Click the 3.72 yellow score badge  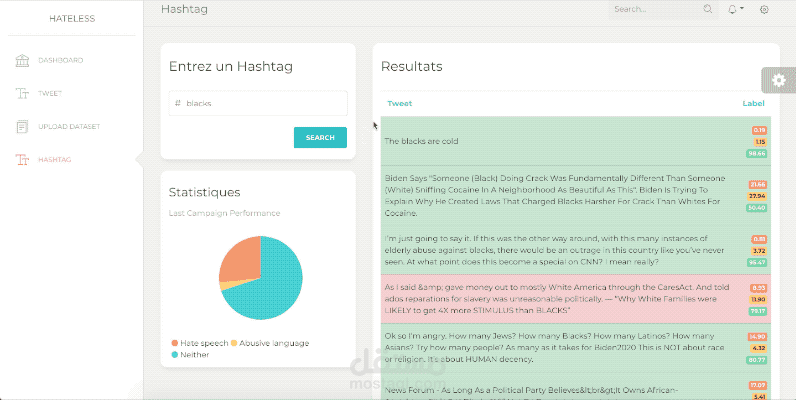[759, 251]
